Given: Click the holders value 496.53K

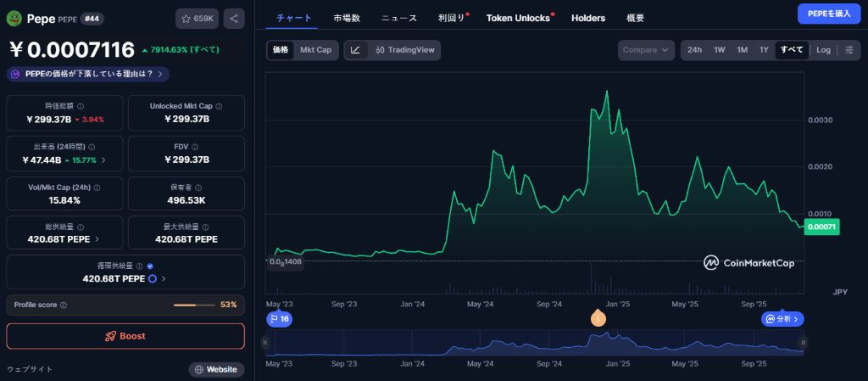Looking at the screenshot, I should point(186,200).
